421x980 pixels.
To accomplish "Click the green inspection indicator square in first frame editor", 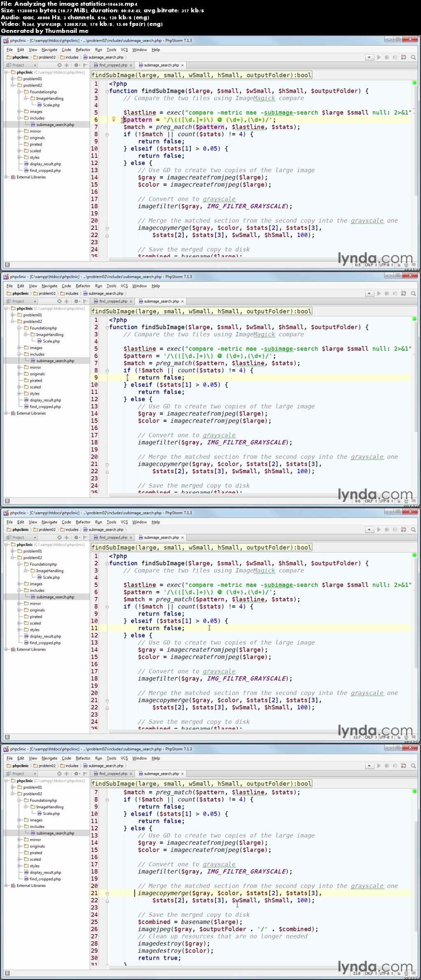I will pos(414,83).
